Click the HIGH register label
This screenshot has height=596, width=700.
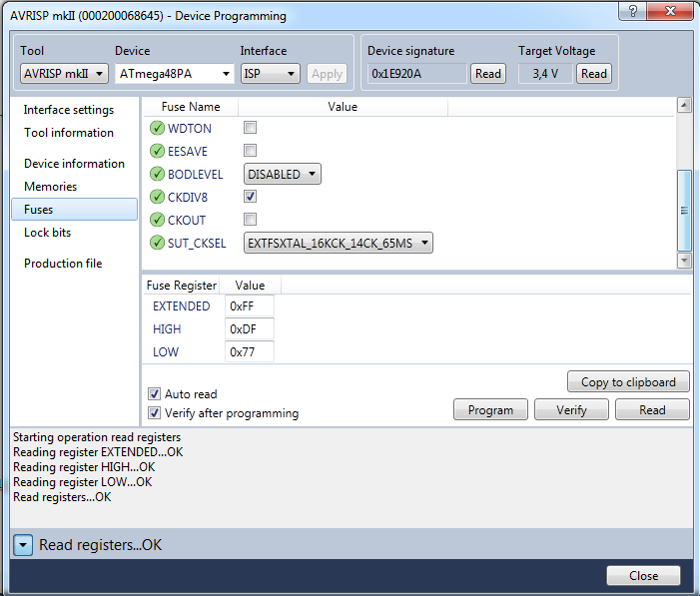[167, 329]
